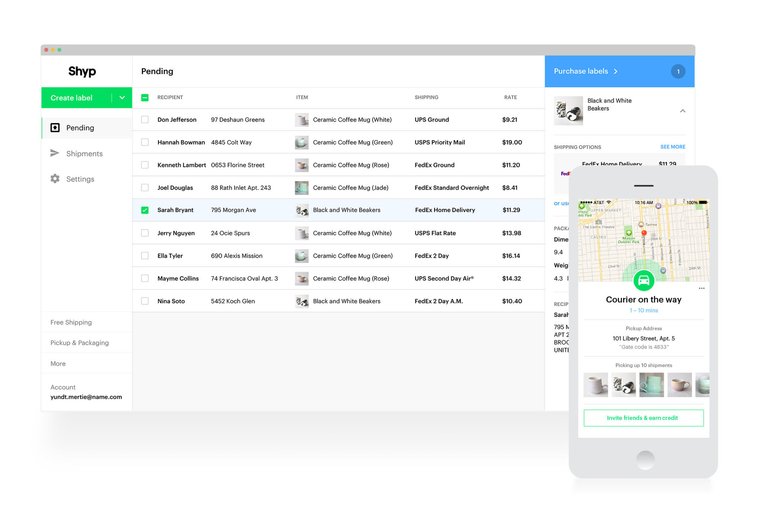The width and height of the screenshot is (760, 532).
Task: Open Pickup & Packaging
Action: [x=79, y=342]
